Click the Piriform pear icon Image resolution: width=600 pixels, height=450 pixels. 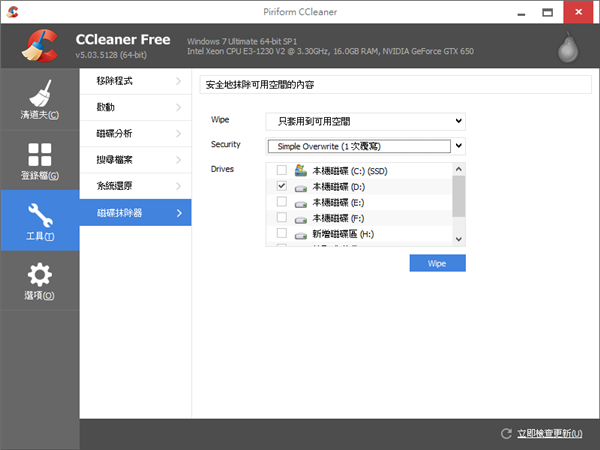click(568, 48)
